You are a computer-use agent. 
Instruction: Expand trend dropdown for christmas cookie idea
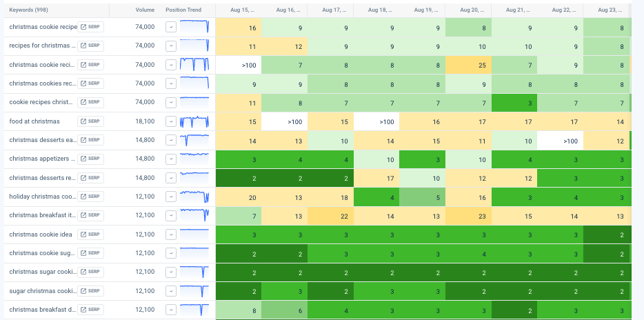pos(171,234)
